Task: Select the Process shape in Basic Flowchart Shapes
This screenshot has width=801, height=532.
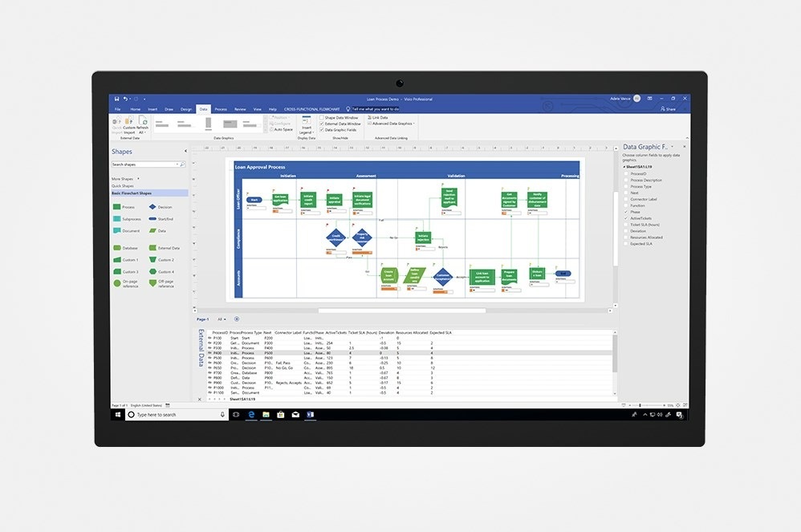Action: pos(117,207)
